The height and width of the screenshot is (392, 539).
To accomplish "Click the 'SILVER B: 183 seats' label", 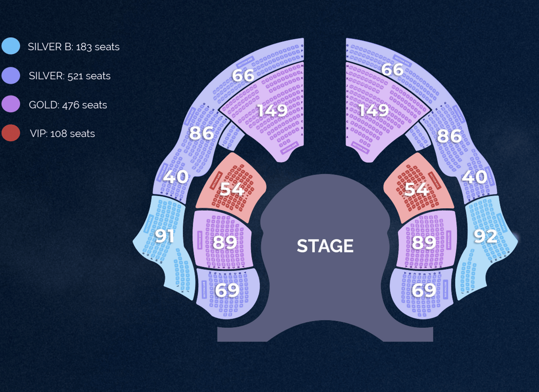I will [74, 47].
